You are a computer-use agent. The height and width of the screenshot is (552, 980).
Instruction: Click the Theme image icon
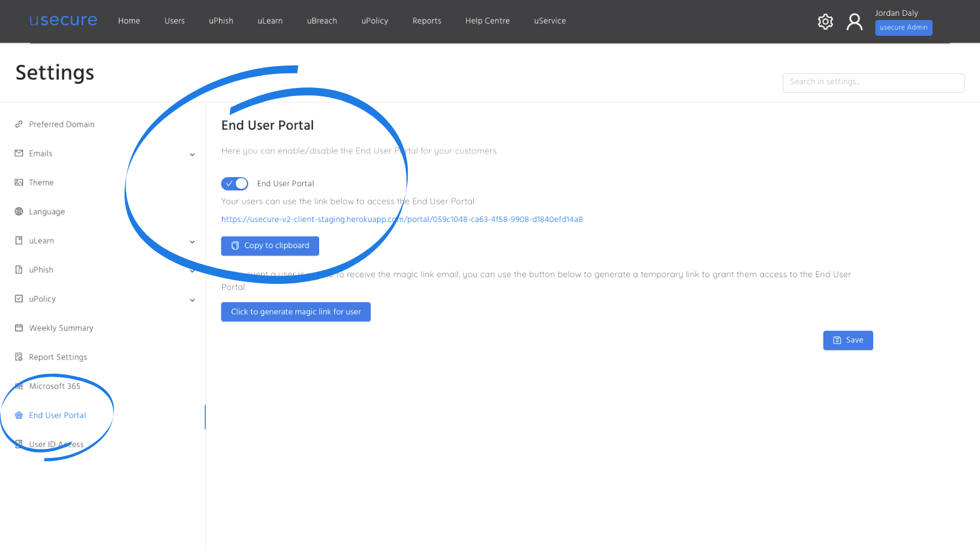(19, 183)
